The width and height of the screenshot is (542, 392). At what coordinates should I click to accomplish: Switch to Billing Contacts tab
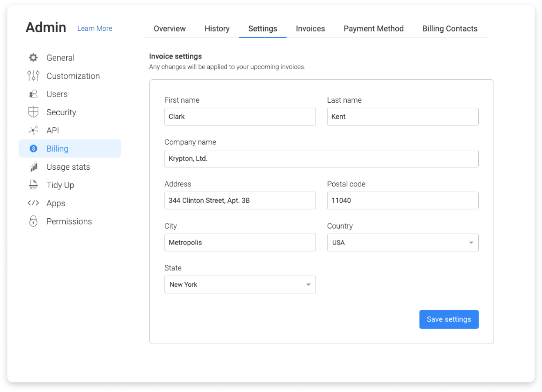click(450, 29)
